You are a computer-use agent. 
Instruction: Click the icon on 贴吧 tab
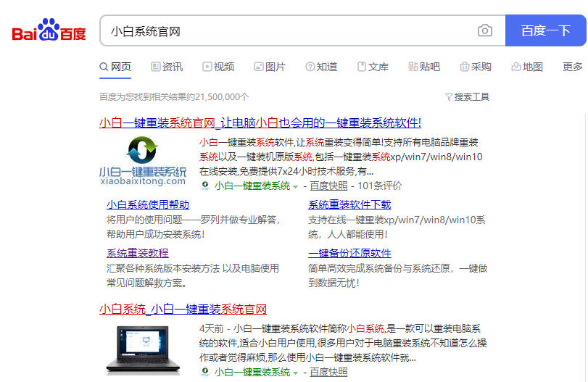[x=413, y=67]
